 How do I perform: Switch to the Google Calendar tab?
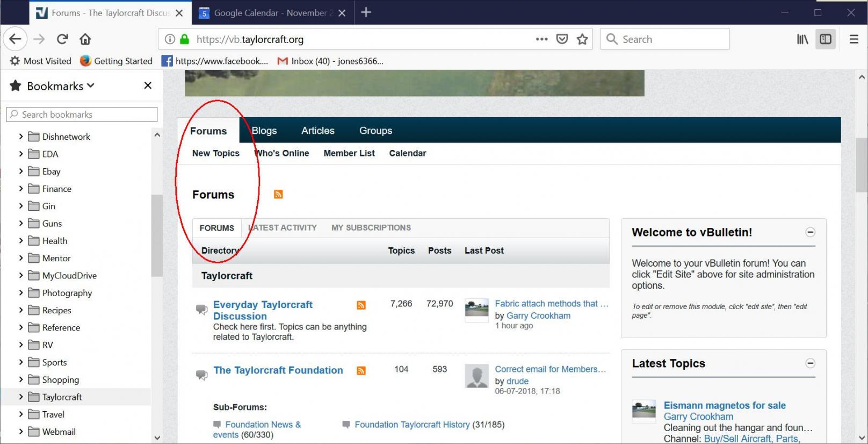[271, 13]
